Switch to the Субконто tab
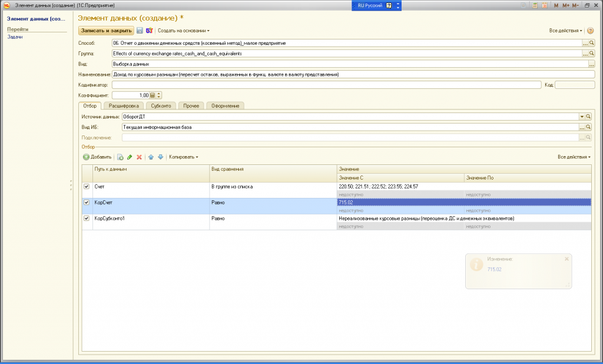Screen dimensions: 603x364 pos(161,106)
